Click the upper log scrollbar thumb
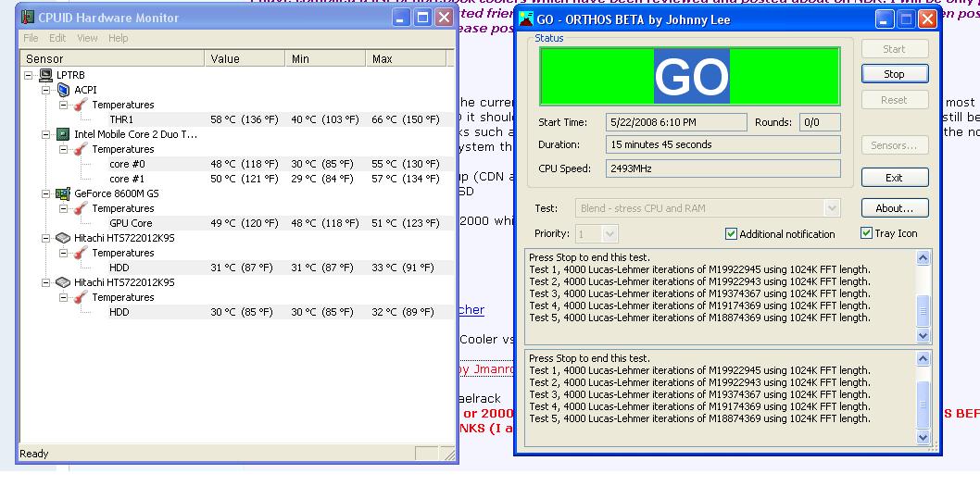Screen dimensions: 980x486 point(923,312)
